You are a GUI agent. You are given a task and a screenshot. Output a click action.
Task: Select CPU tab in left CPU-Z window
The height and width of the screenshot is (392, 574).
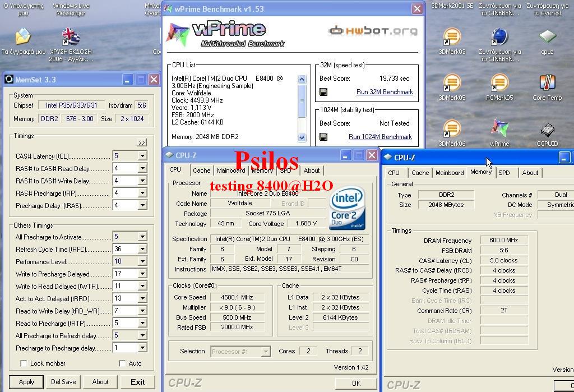175,169
